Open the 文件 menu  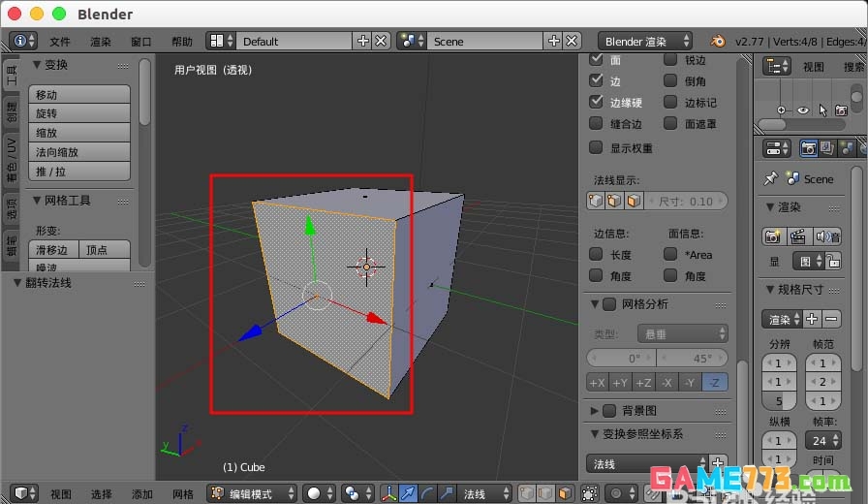60,42
